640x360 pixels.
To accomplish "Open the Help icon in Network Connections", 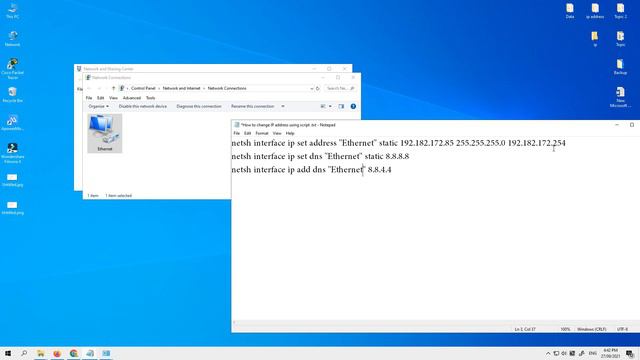I will pyautogui.click(x=353, y=107).
